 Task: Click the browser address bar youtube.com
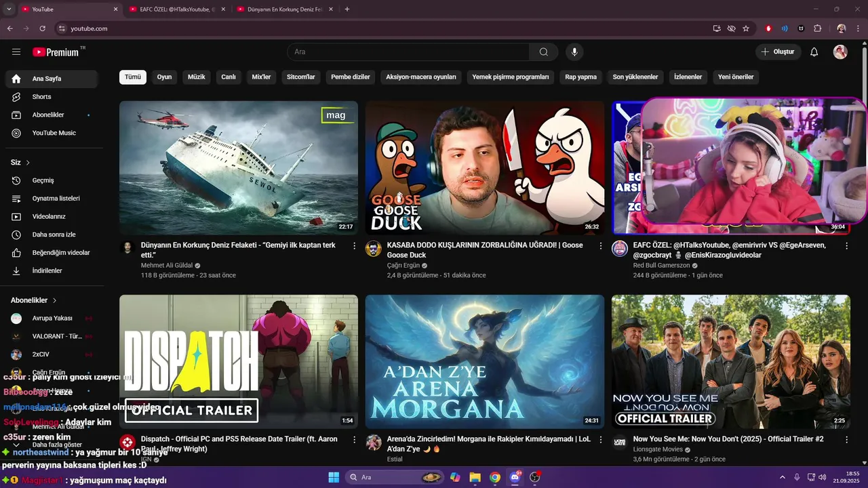click(x=380, y=28)
